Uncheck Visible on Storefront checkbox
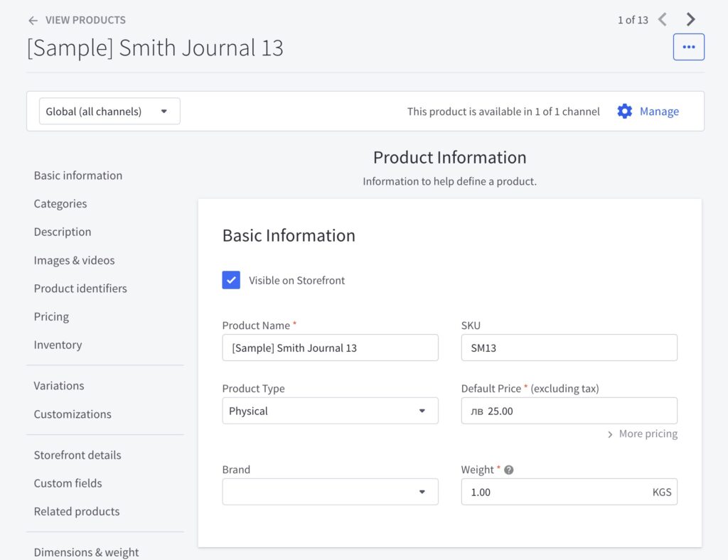Viewport: 728px width, 560px height. pyautogui.click(x=231, y=280)
